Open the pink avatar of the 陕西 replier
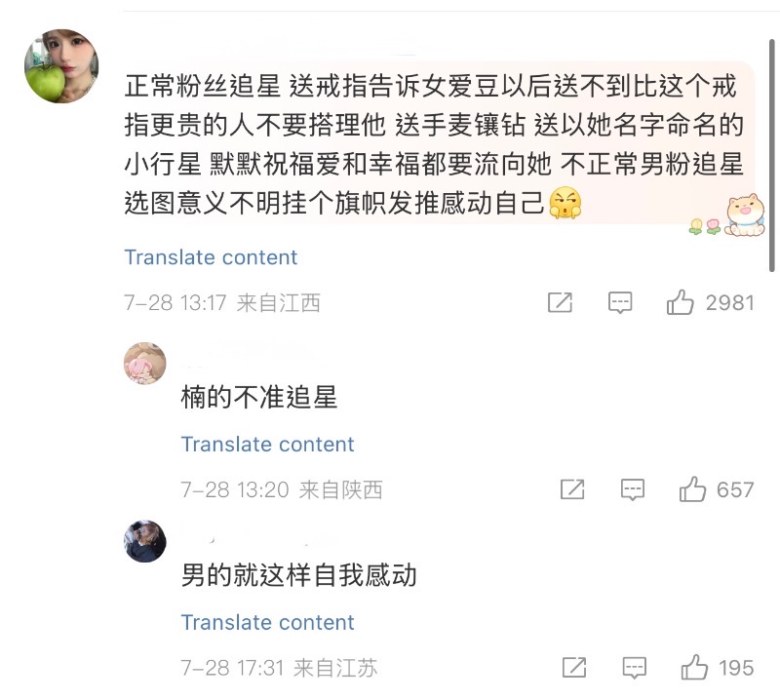 coord(144,364)
